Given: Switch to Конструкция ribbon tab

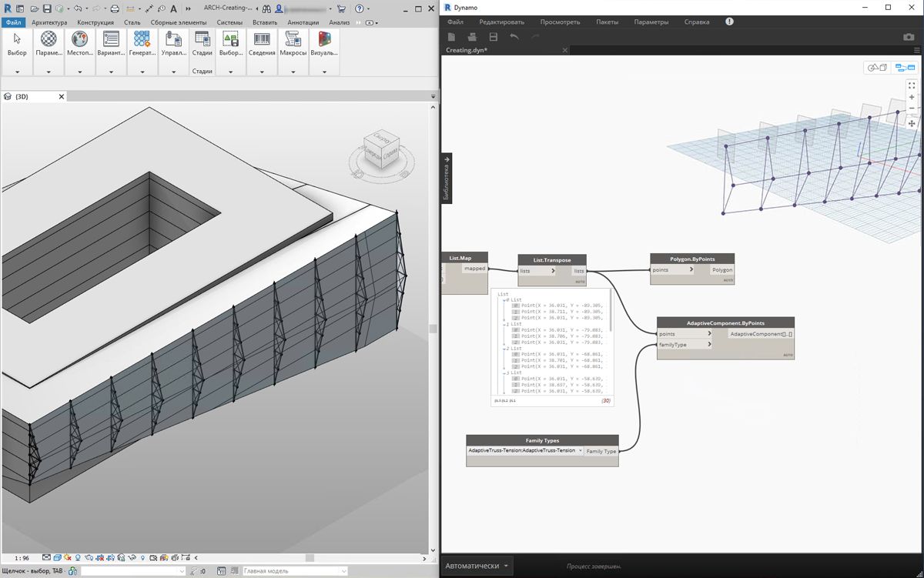Looking at the screenshot, I should pos(95,22).
